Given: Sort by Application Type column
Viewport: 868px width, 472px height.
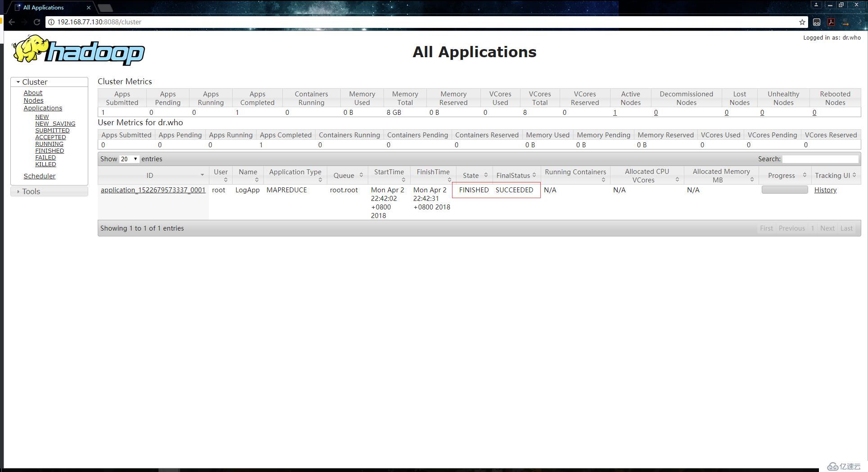Looking at the screenshot, I should pyautogui.click(x=295, y=176).
